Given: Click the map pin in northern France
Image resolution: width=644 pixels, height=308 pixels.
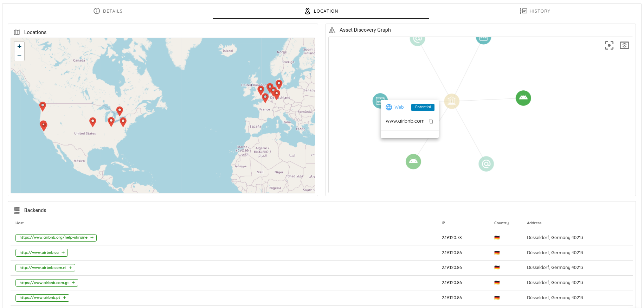Looking at the screenshot, I should point(265,98).
